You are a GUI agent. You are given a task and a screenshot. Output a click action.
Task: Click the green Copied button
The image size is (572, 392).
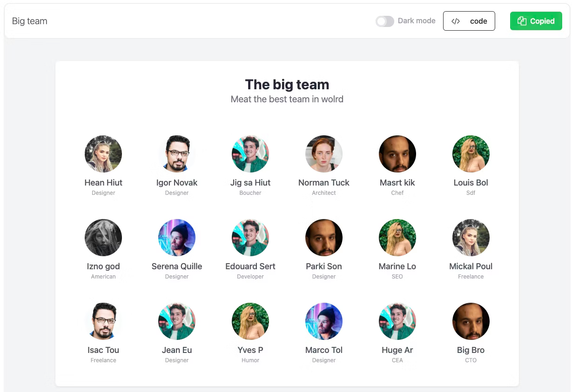(x=536, y=21)
